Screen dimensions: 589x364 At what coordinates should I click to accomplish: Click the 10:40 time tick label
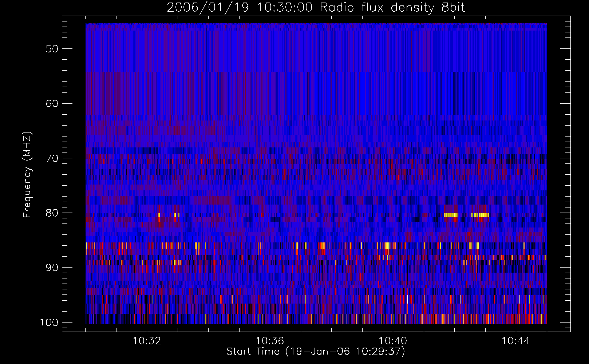(x=393, y=341)
